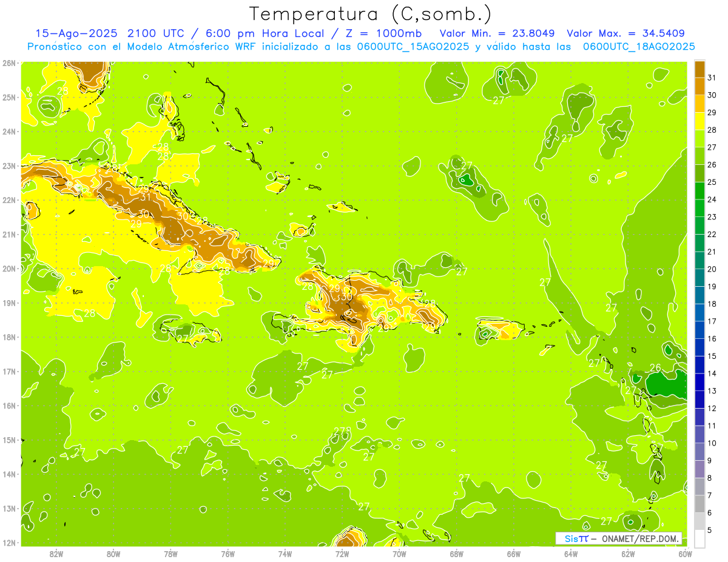Select the '0600UTC_18AGO2025' valid-until text
The image size is (728, 562).
[638, 47]
